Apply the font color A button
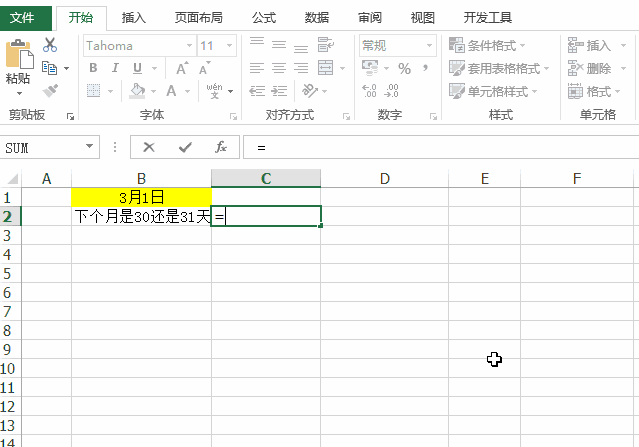 [x=172, y=90]
